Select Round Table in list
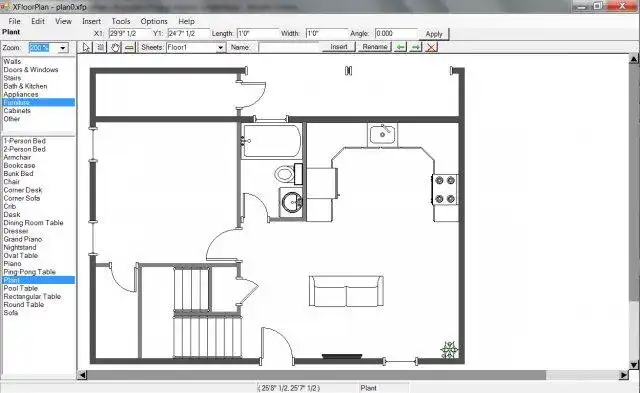Viewport: 640px width, 393px height. pos(24,304)
